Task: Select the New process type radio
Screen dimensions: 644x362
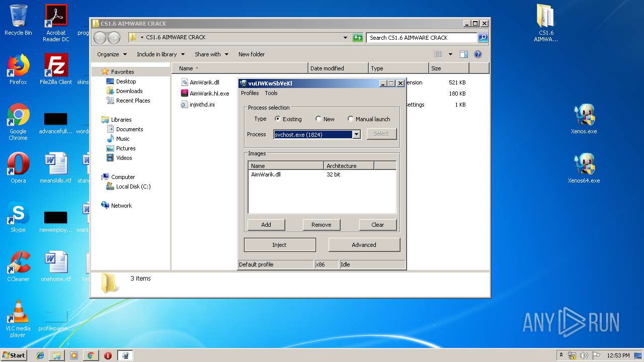Action: pos(325,119)
